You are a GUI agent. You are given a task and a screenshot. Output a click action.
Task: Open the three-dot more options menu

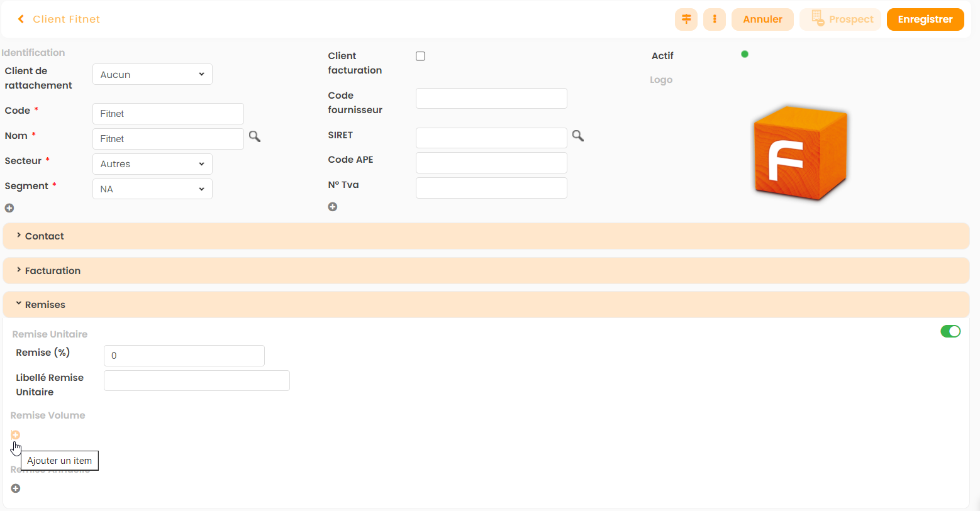[x=715, y=19]
